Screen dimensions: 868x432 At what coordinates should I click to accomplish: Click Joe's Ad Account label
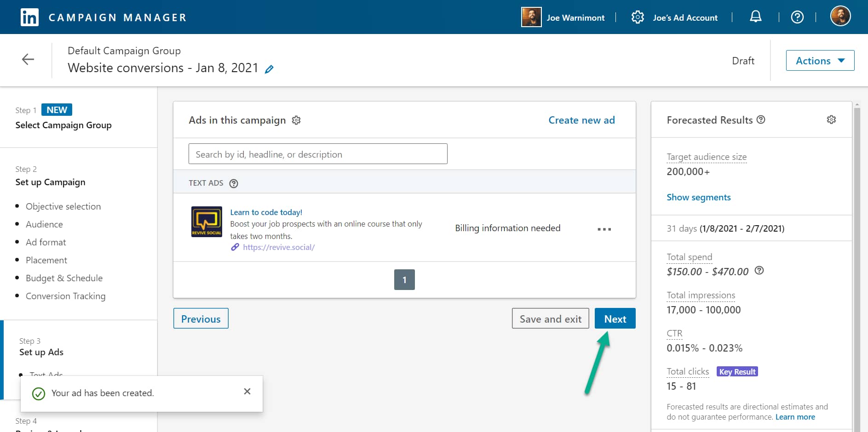tap(685, 17)
